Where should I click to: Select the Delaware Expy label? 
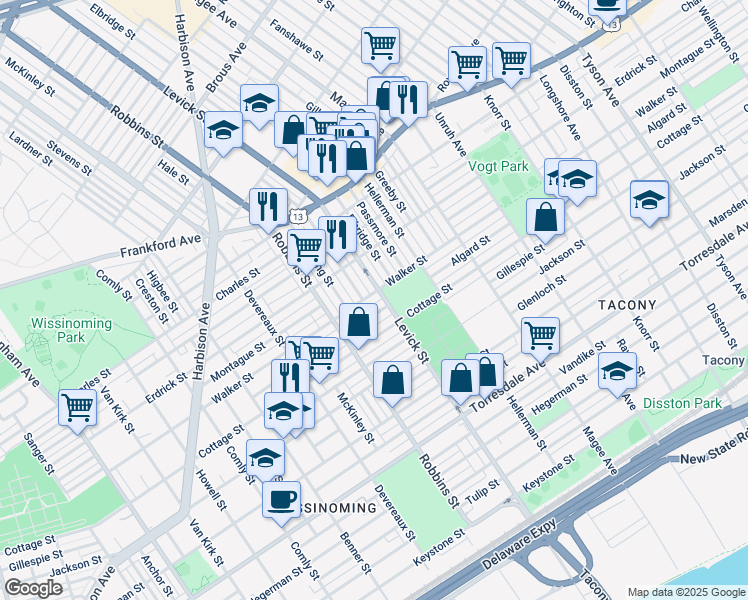pos(519,544)
